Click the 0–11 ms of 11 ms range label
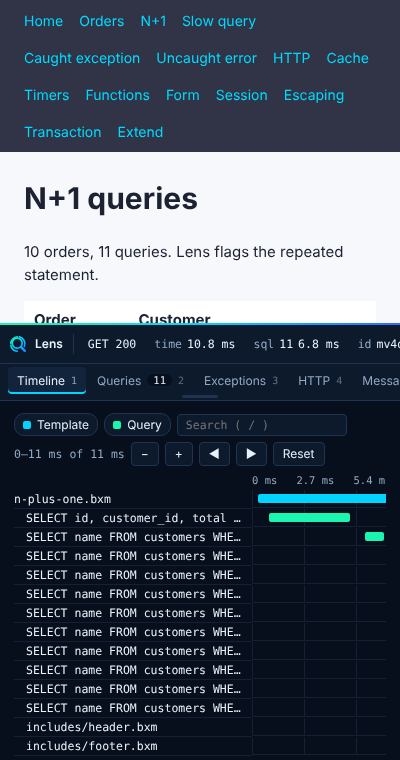400x760 pixels. [69, 454]
